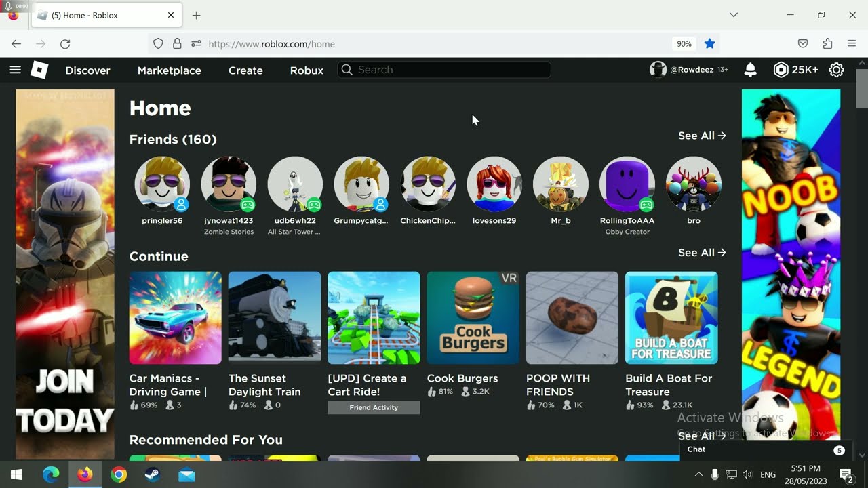Open friend ChickenChip... avatar
868x488 pixels.
point(428,184)
